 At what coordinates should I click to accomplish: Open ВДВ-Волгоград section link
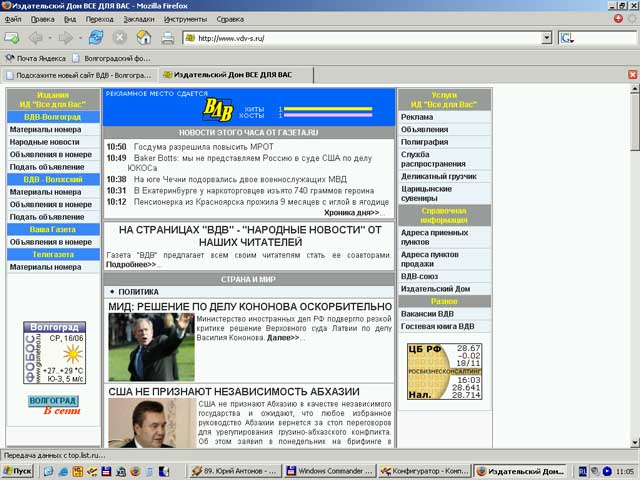53,117
